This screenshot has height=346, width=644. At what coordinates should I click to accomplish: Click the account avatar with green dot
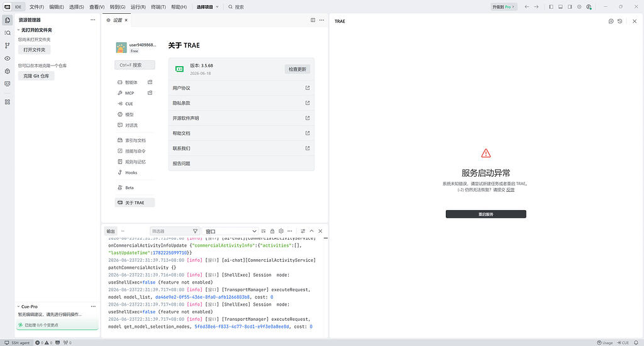589,6
